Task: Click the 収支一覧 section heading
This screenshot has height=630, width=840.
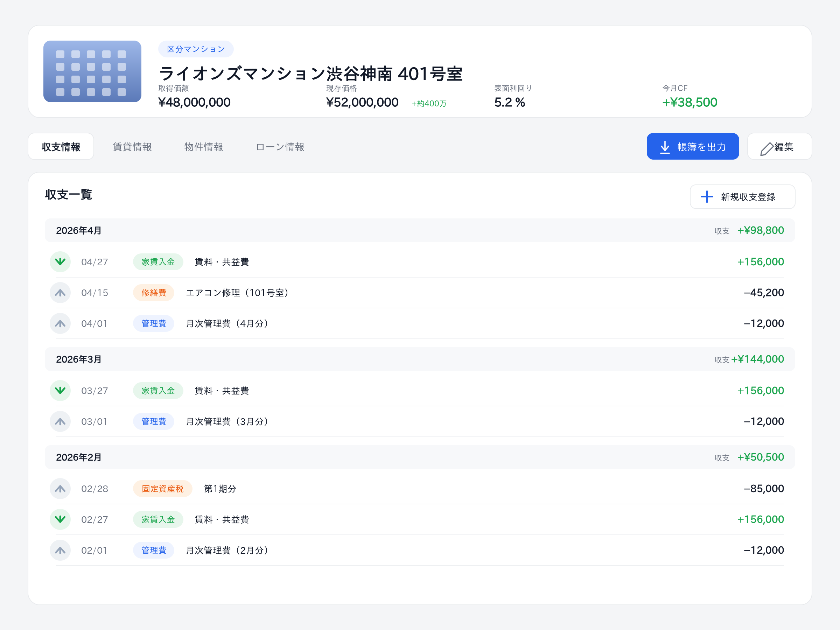Action: 69,195
